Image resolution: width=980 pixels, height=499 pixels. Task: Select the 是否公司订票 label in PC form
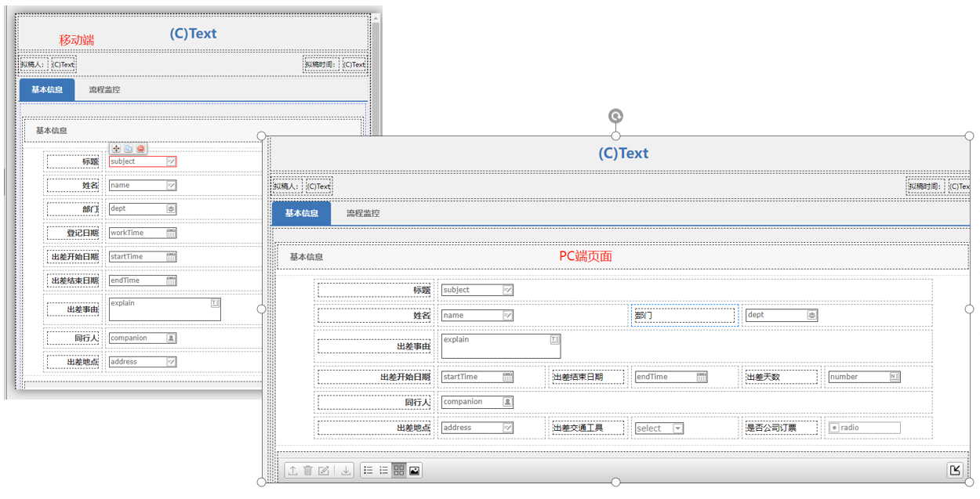pyautogui.click(x=781, y=428)
